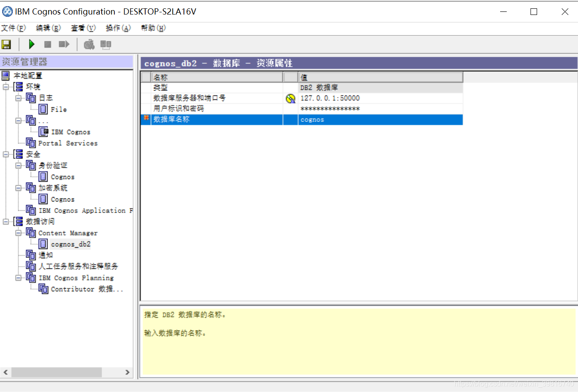578x392 pixels.
Task: Click the IBM Cognos Configuration title bar icon
Action: click(7, 11)
